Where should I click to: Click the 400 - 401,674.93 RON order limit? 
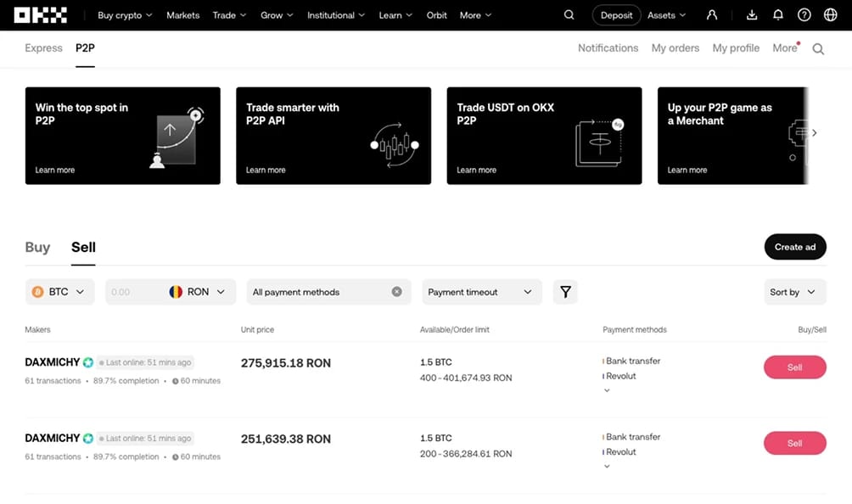pyautogui.click(x=466, y=378)
